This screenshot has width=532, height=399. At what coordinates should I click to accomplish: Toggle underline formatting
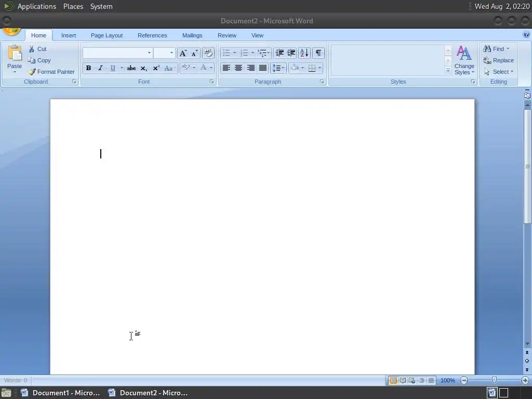(x=113, y=68)
